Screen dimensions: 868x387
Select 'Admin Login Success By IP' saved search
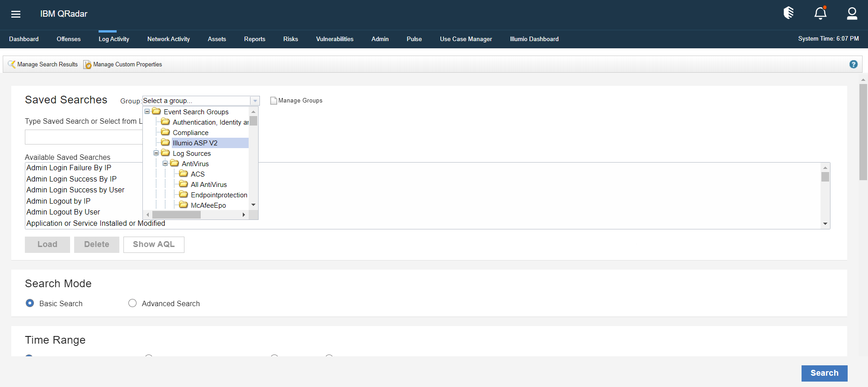coord(71,179)
